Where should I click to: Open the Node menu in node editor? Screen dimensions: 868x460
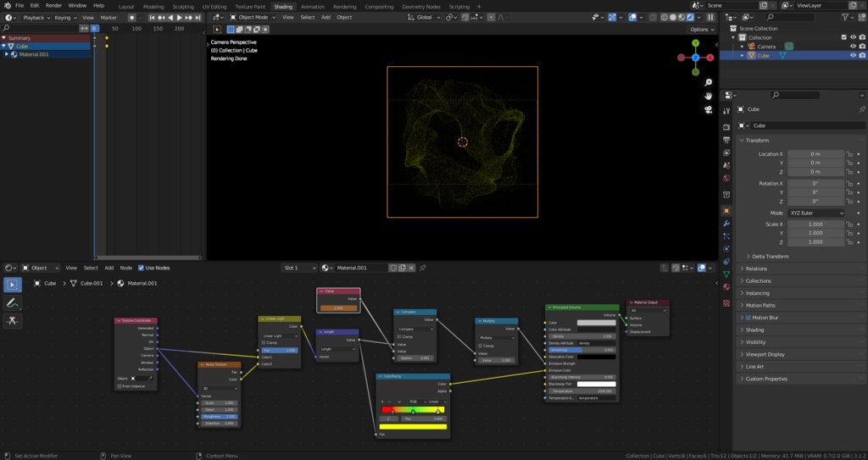[x=126, y=268]
